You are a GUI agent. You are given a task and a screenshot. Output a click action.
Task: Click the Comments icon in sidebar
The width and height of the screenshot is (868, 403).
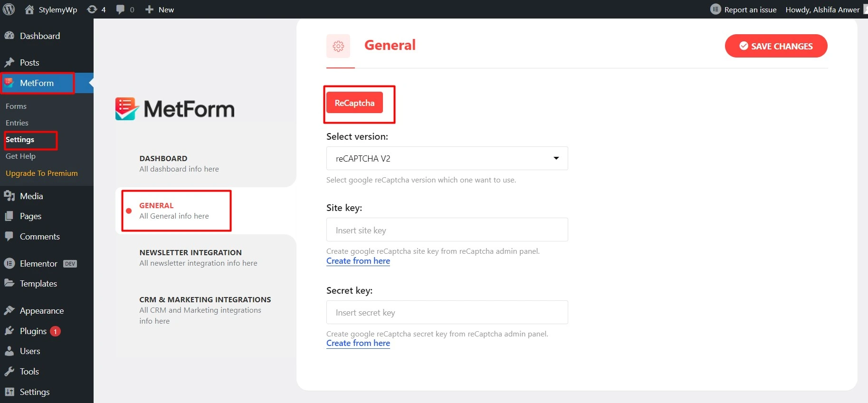click(9, 236)
